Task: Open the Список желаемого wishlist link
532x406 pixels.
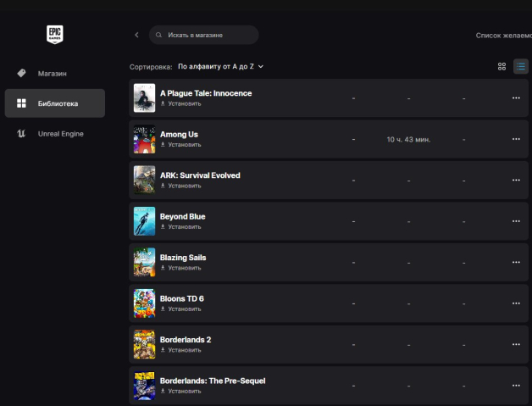Action: [x=503, y=35]
